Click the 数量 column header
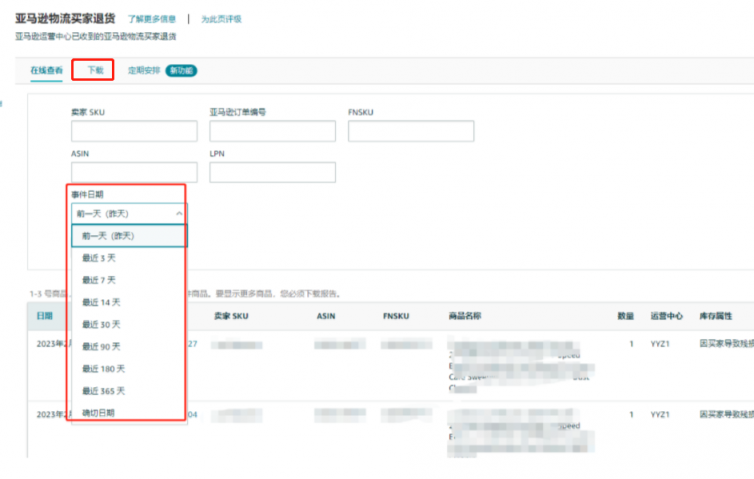754x479 pixels. [626, 316]
